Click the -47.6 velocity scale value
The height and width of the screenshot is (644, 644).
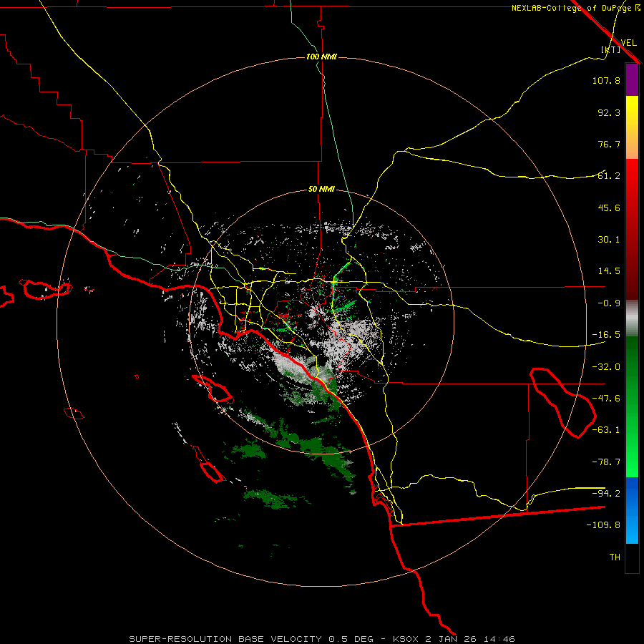pyautogui.click(x=606, y=399)
